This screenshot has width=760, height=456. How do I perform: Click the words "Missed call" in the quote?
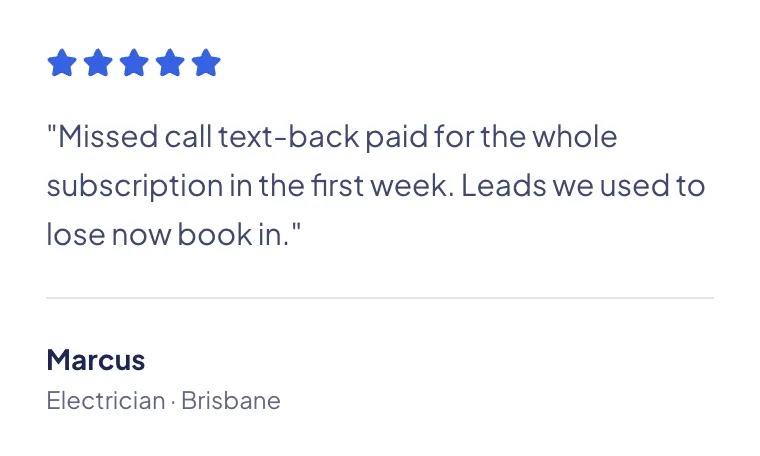pos(135,137)
